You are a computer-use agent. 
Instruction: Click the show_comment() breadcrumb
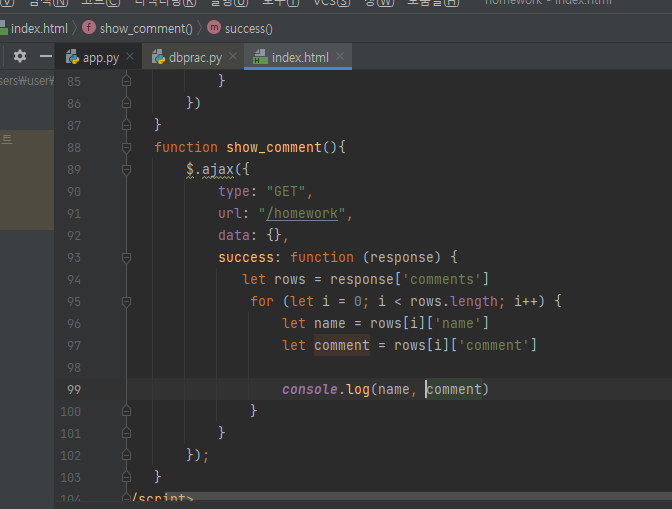pyautogui.click(x=146, y=29)
